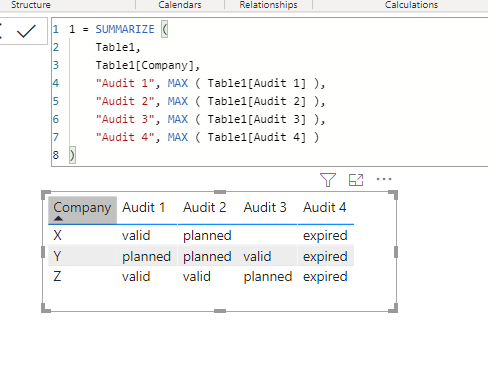Viewport: 488px width, 390px height.
Task: Select expired cell in row Y
Action: coord(325,256)
